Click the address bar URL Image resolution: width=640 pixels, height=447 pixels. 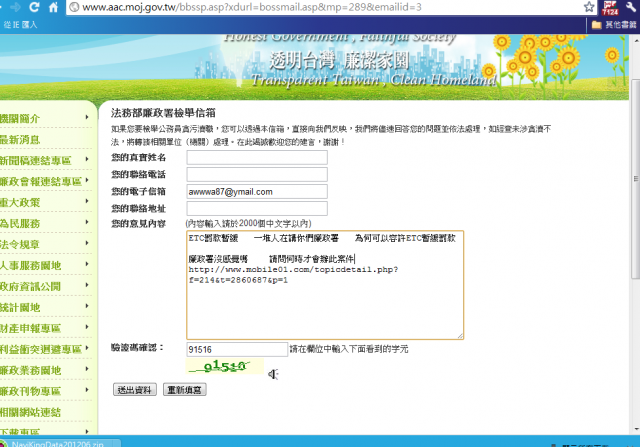click(252, 7)
